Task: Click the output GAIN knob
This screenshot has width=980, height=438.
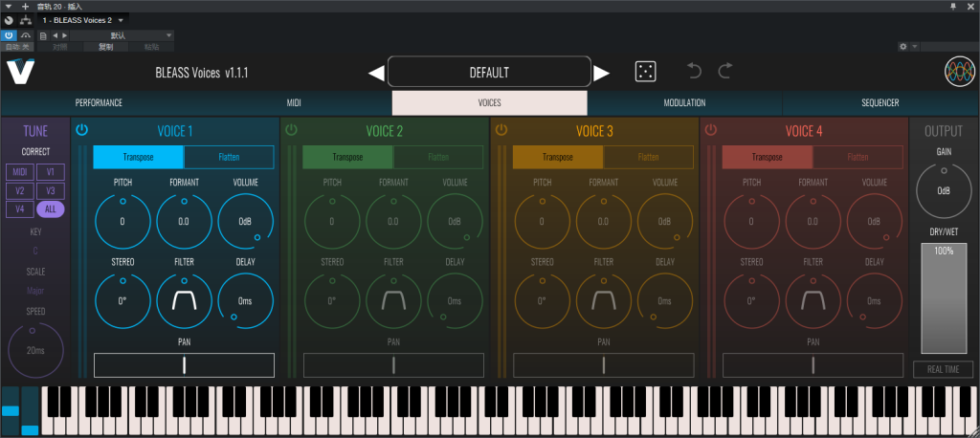Action: (944, 191)
